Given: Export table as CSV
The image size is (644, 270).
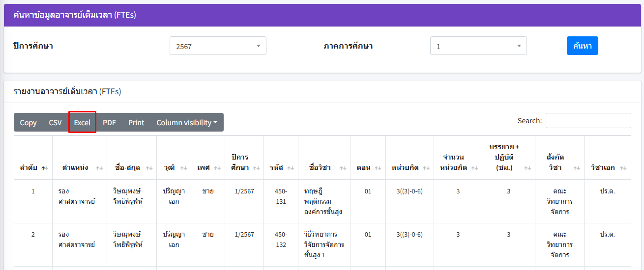Looking at the screenshot, I should pos(55,123).
